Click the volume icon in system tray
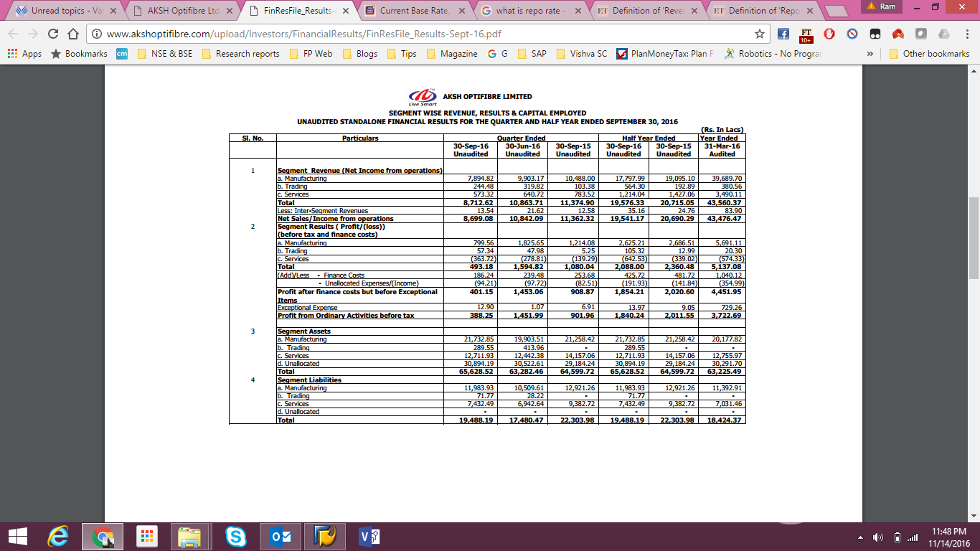 click(877, 537)
